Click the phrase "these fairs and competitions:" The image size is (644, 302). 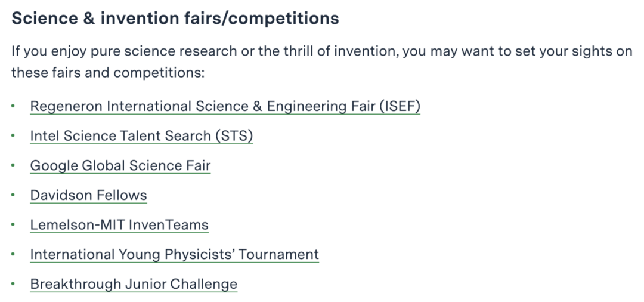[x=107, y=73]
